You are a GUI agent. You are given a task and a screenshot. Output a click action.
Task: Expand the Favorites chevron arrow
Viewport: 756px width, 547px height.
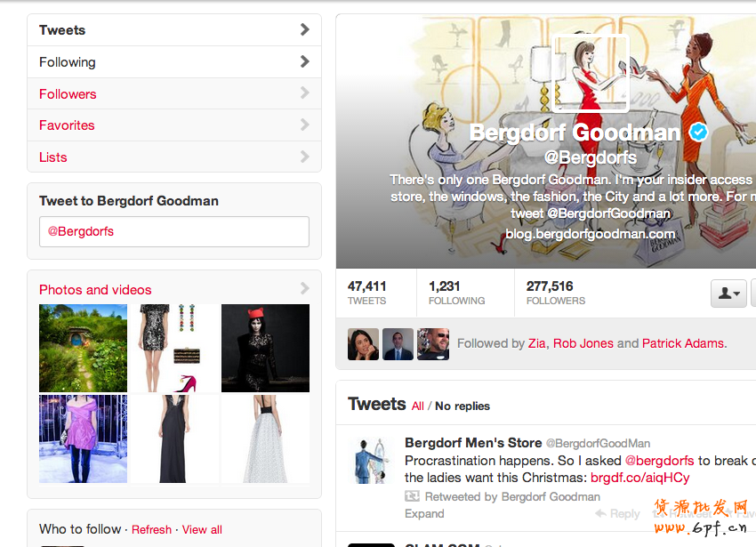304,125
